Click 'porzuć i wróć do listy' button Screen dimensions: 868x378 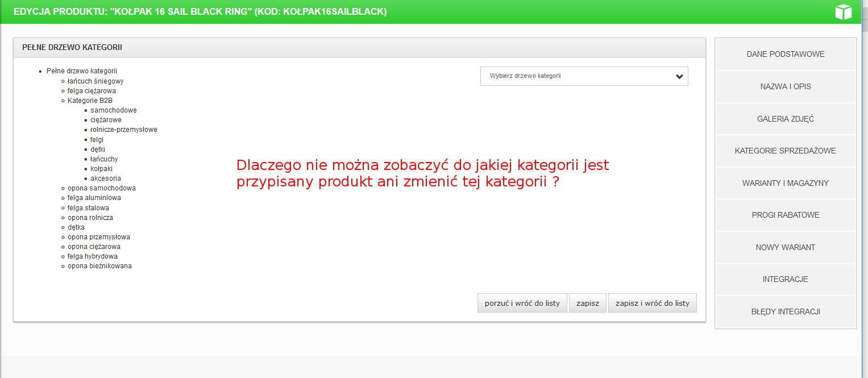tap(522, 304)
